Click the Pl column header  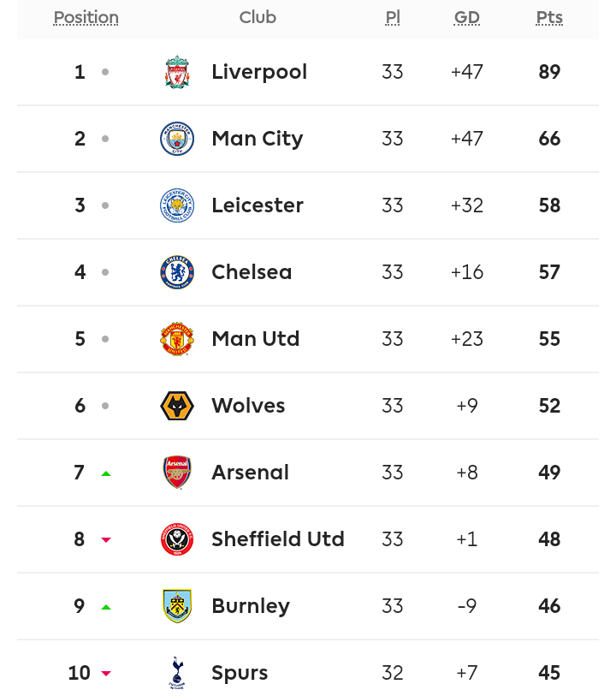(393, 18)
